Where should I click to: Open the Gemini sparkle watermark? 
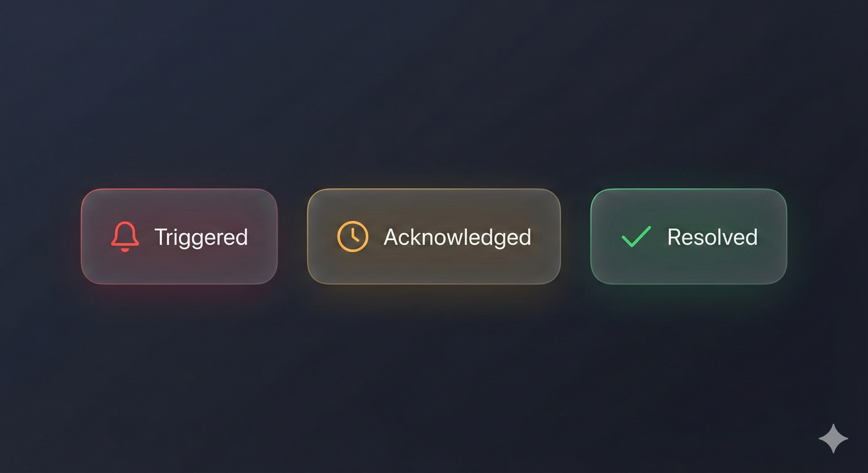[x=833, y=438]
